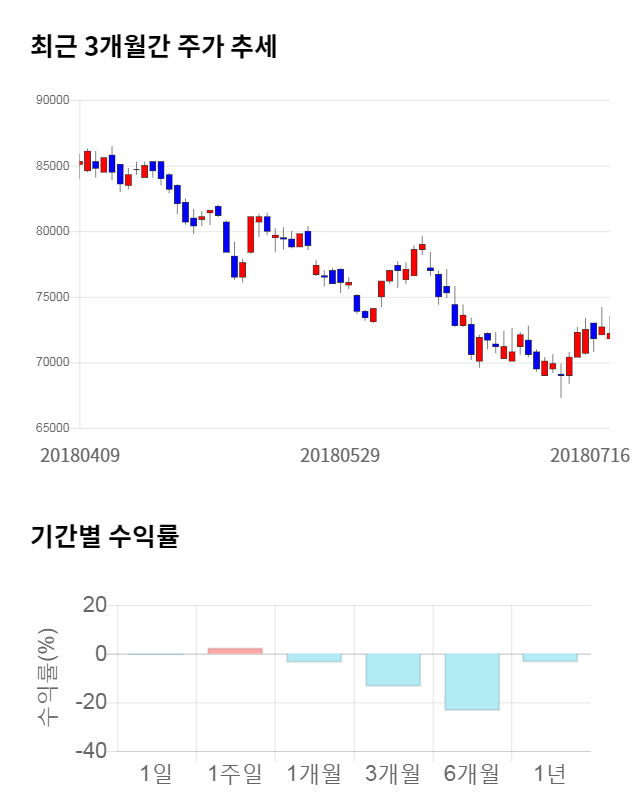Click the '1년' period label
This screenshot has width=640, height=810.
550,773
